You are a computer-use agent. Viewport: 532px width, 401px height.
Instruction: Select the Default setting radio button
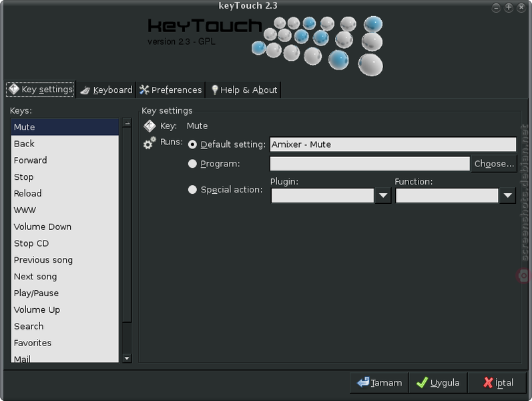(x=192, y=144)
